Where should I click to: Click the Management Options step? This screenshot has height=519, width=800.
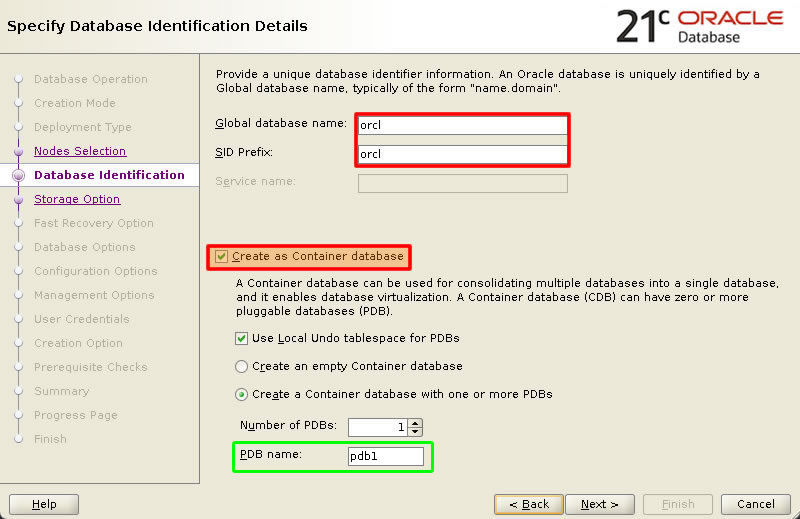pos(94,295)
